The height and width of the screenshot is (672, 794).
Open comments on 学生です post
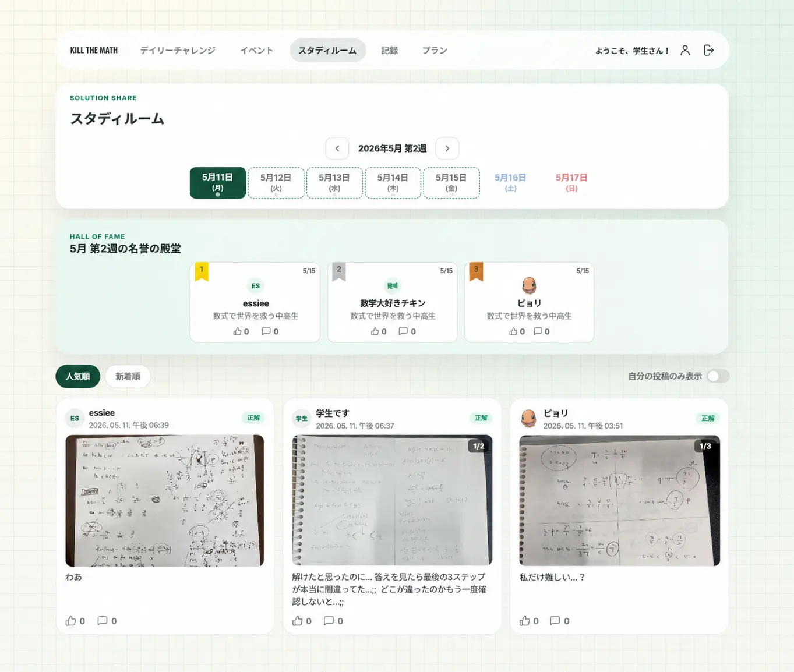(329, 621)
